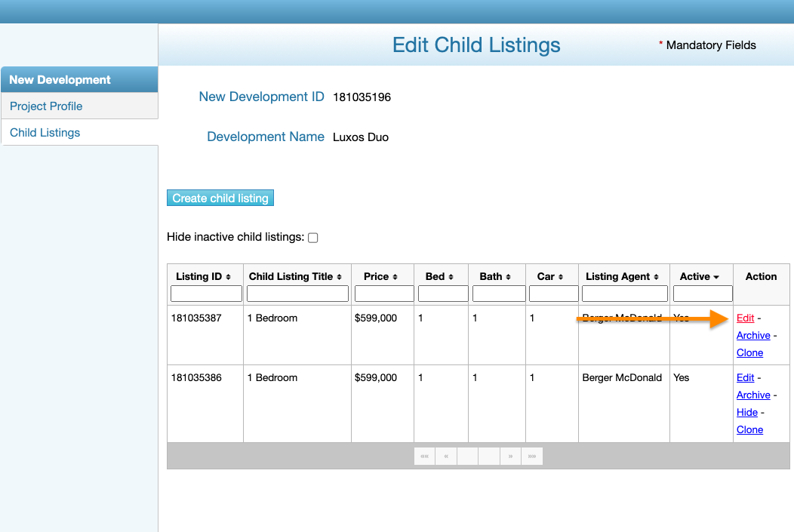Jump to the last page of listings

point(532,456)
